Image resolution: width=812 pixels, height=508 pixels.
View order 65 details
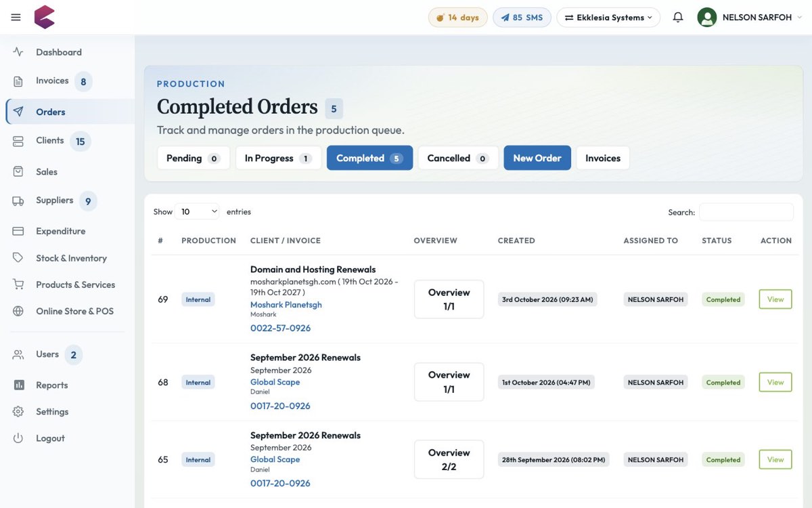[775, 459]
